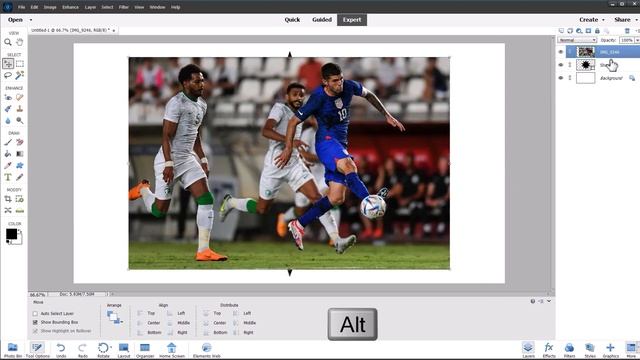Select the Smart Brush tool
Screen dimensions: 640x360
(x=8, y=109)
